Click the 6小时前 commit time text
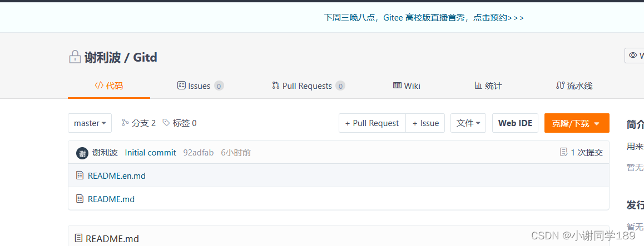The image size is (644, 246). click(236, 153)
